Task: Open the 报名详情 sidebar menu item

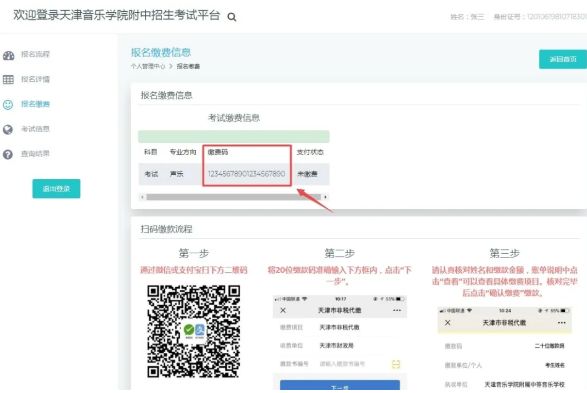Action: 35,79
